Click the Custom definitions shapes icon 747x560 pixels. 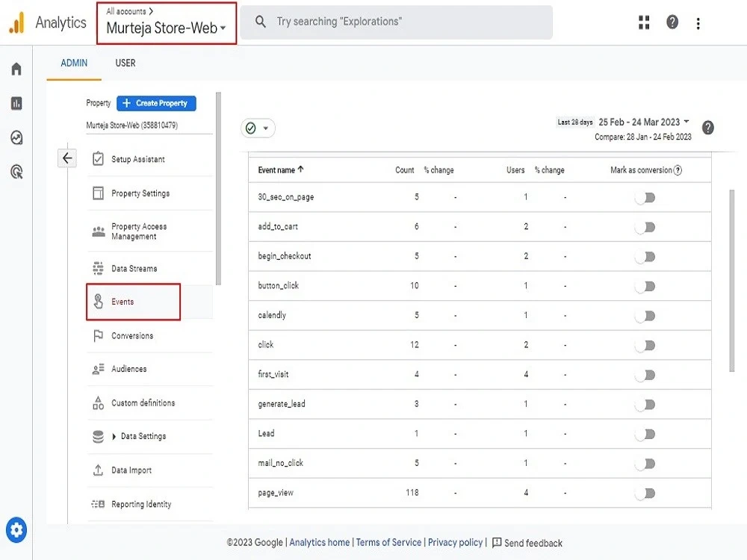pos(98,403)
